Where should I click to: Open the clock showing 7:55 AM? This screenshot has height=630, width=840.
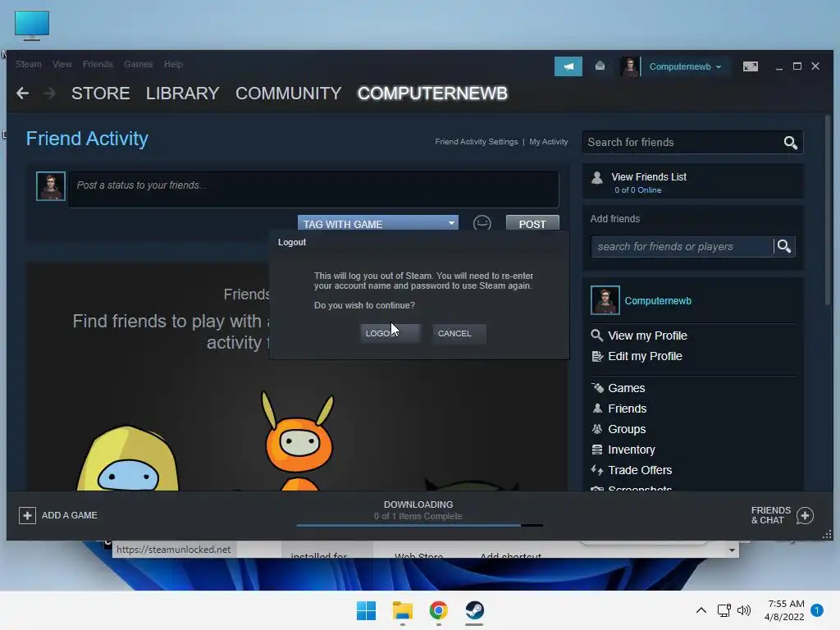pyautogui.click(x=784, y=610)
